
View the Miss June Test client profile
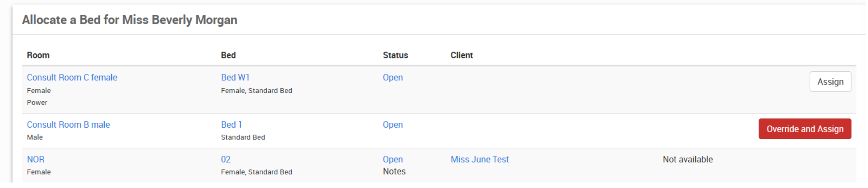tap(480, 159)
